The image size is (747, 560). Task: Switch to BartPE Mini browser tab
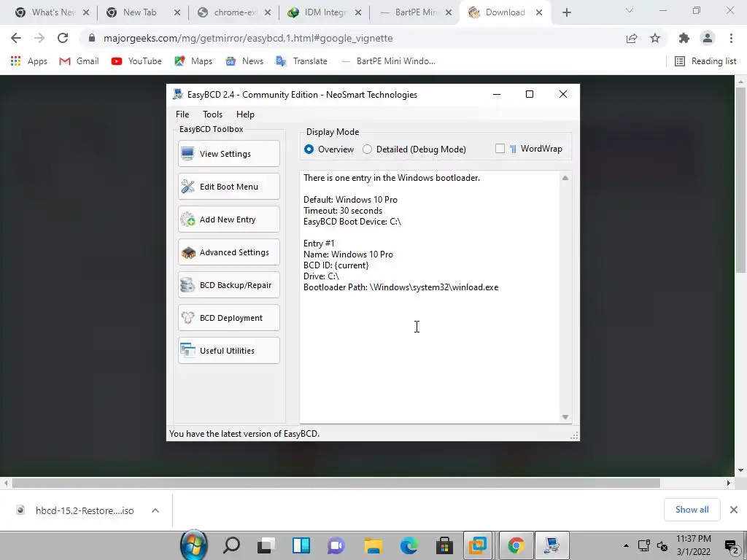(413, 12)
